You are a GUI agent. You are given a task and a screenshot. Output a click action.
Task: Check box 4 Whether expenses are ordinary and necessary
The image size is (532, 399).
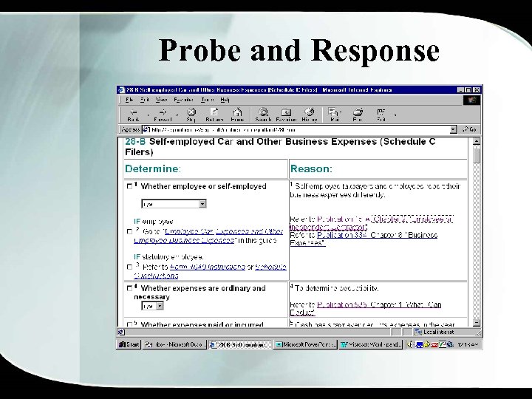129,288
